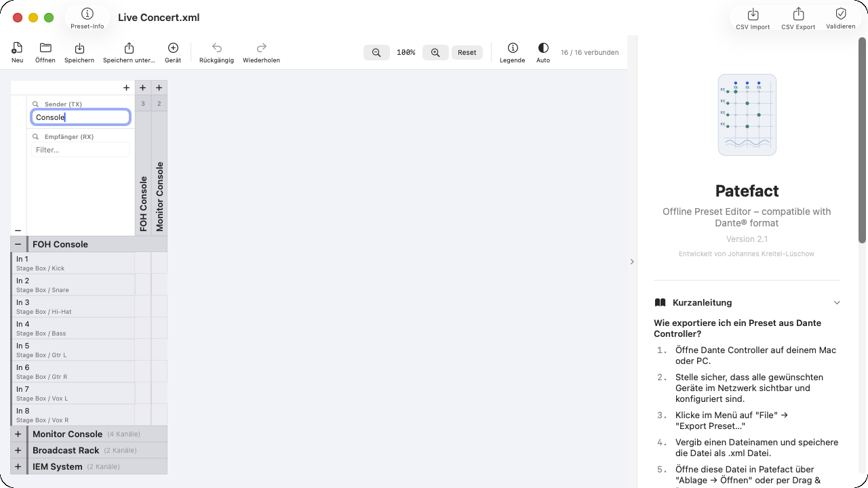
Task: Click the 100% zoom value
Action: coord(406,52)
